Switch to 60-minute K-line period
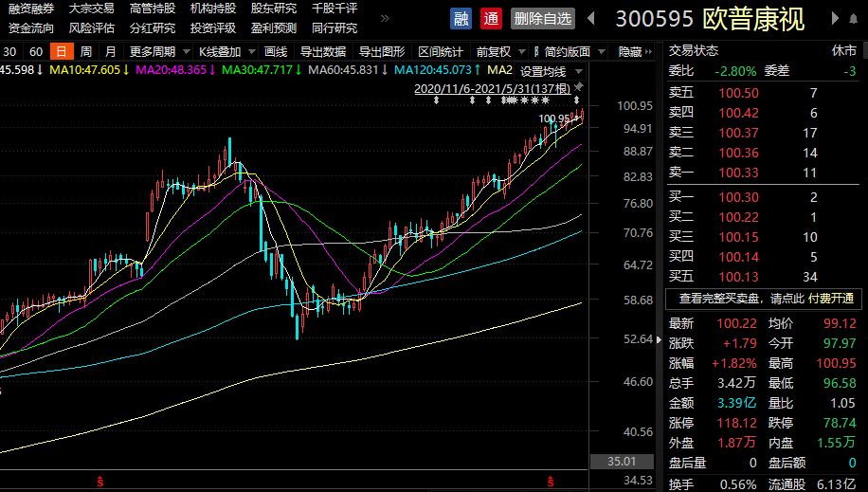Viewport: 868px width, 492px height. coord(36,52)
